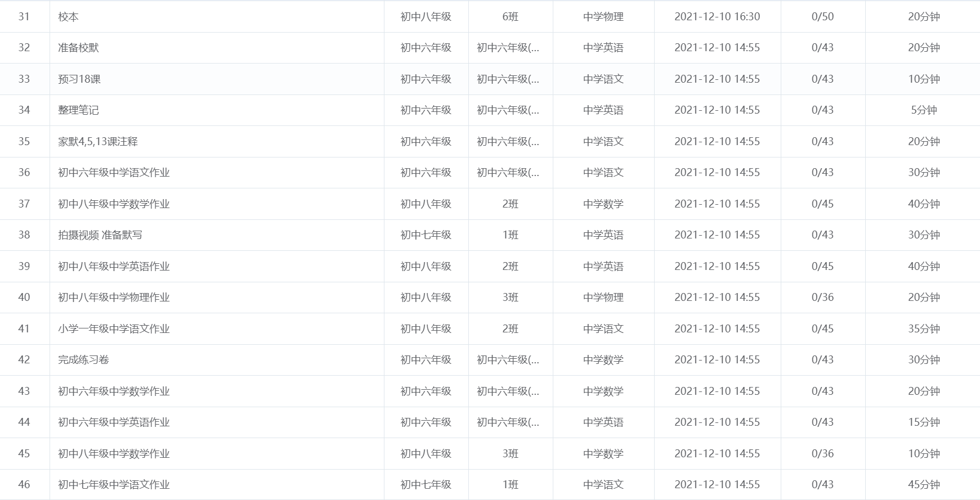Screen dimensions: 980x500
Task: Click the '5分钟' duration cell
Action: 924,110
